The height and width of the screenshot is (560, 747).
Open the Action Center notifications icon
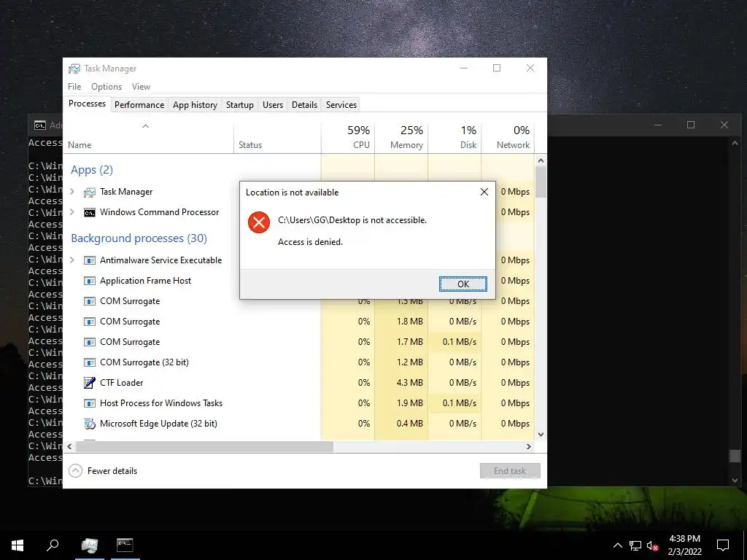[723, 545]
